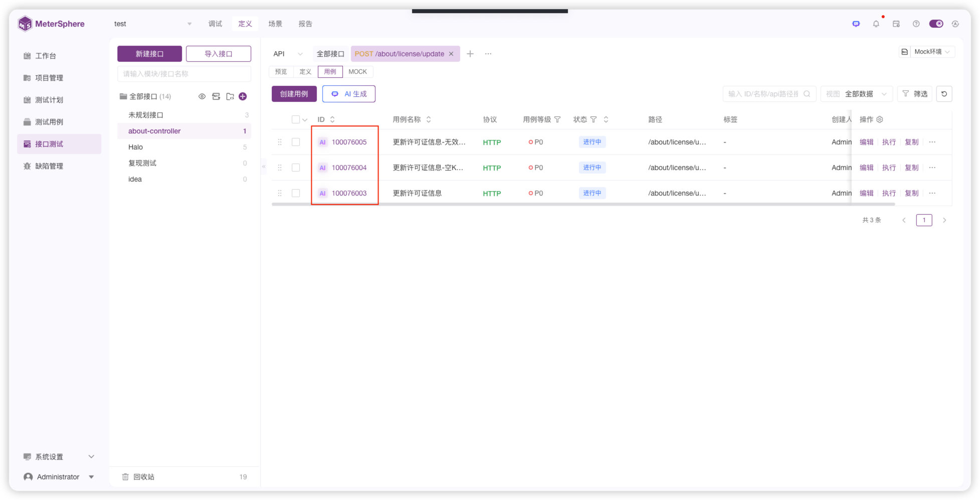Open the notifications bell
The width and height of the screenshot is (980, 500).
coord(876,24)
